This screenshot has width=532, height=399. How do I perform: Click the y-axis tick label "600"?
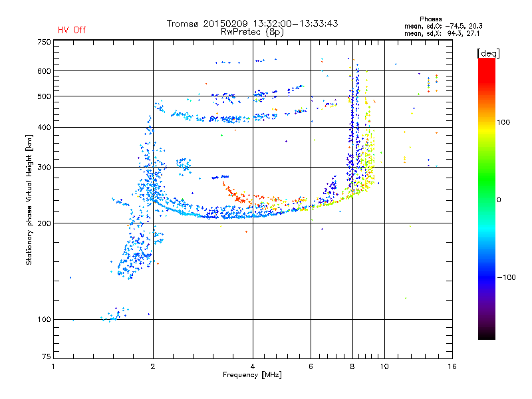pos(45,71)
